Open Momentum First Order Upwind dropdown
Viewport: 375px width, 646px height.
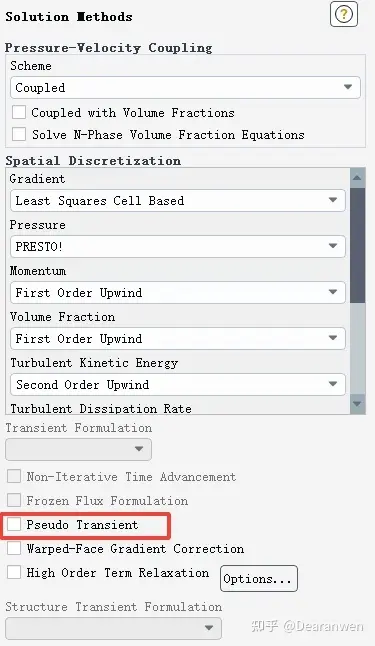tap(178, 293)
